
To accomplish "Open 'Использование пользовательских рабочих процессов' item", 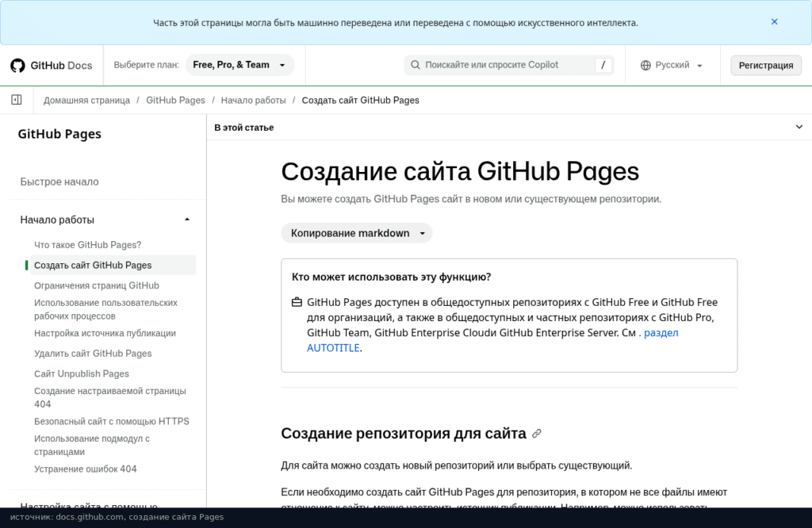I will click(105, 309).
